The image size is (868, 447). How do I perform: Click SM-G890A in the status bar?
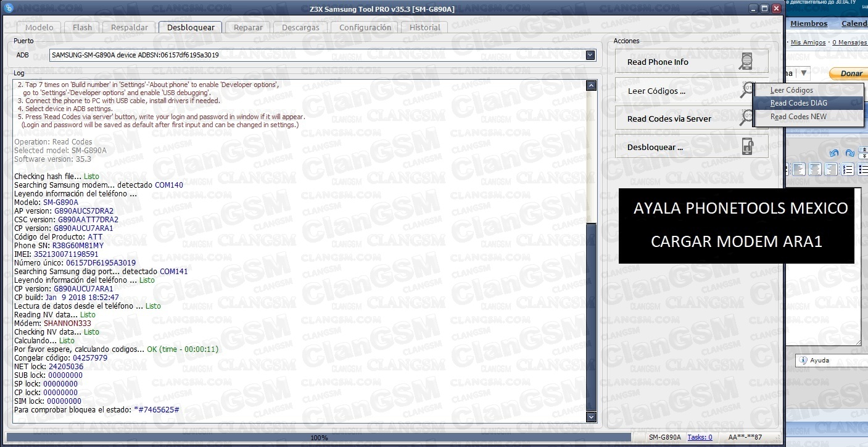665,437
